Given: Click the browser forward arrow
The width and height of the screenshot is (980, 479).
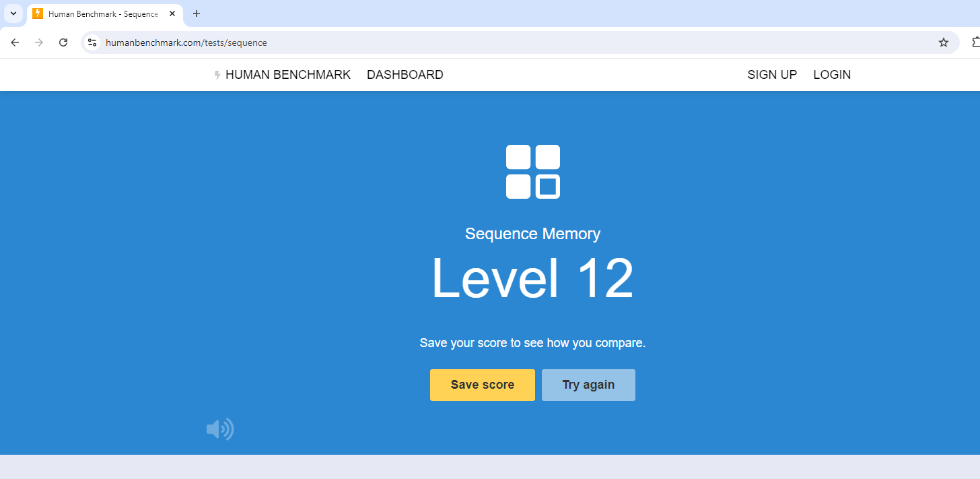Looking at the screenshot, I should coord(39,42).
